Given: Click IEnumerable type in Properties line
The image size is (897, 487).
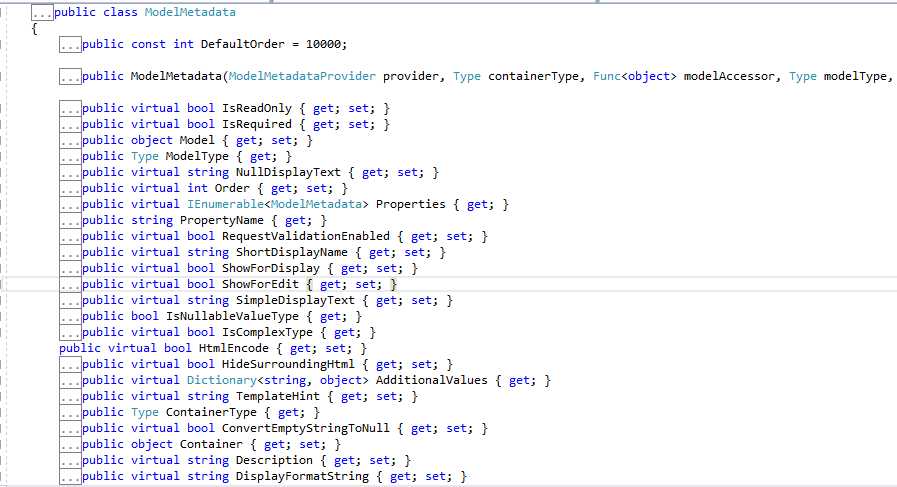Looking at the screenshot, I should (225, 204).
